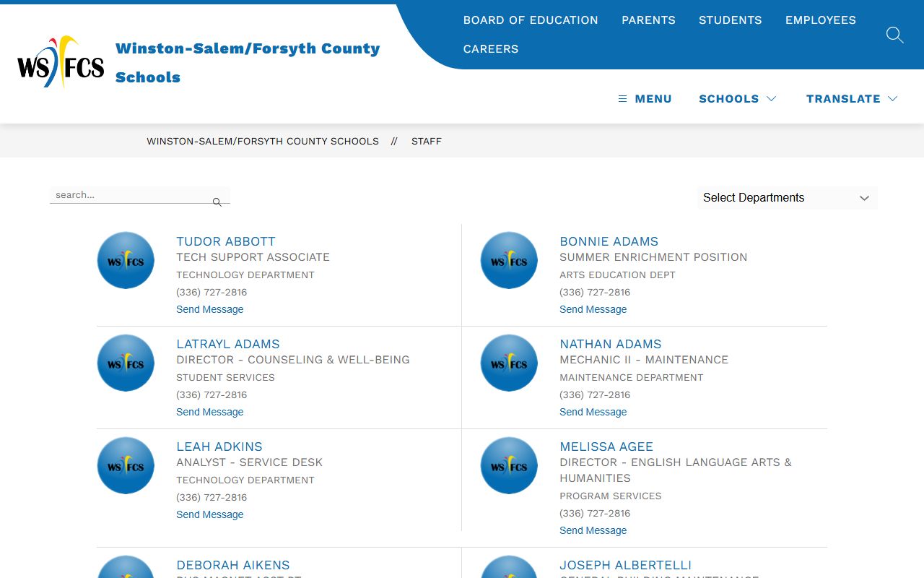Click Nathan Adams' phone number
Viewport: 924px width, 578px height.
595,395
